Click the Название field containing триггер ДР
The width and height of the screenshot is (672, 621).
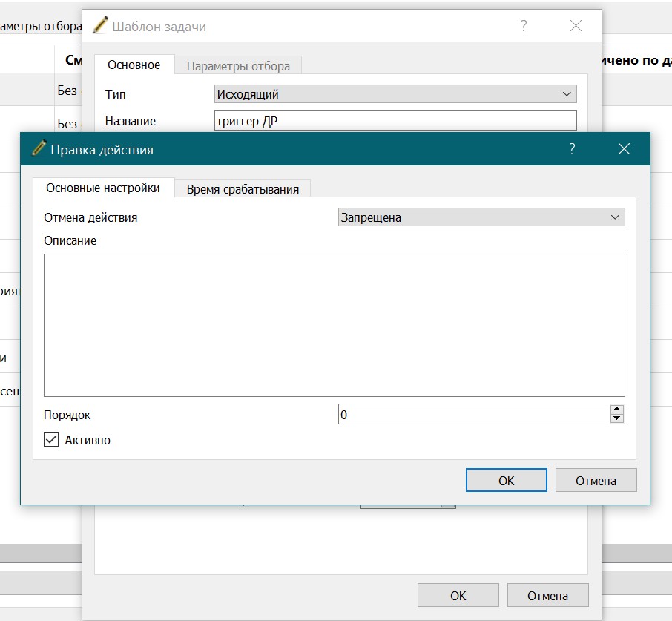pyautogui.click(x=395, y=120)
